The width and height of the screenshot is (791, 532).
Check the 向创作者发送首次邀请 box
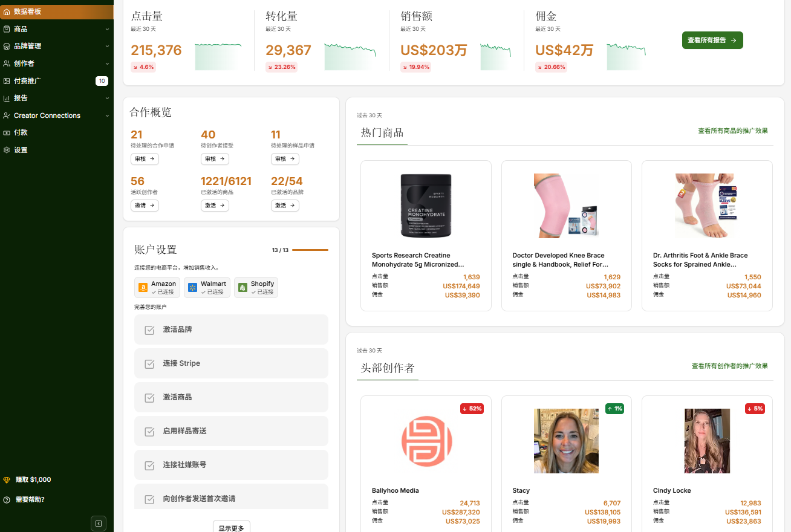[x=149, y=499]
